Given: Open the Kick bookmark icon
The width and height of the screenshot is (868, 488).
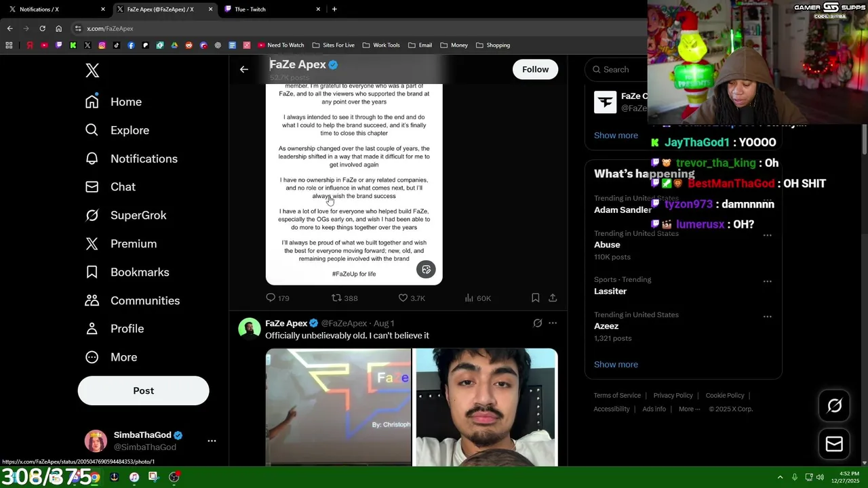Looking at the screenshot, I should (x=73, y=45).
